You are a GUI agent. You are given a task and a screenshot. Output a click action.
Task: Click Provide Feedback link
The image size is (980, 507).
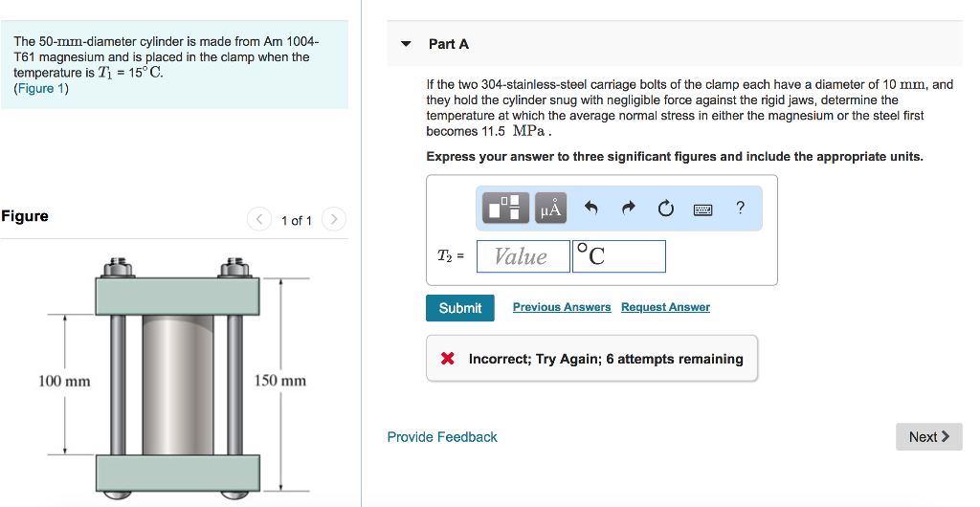coord(442,437)
